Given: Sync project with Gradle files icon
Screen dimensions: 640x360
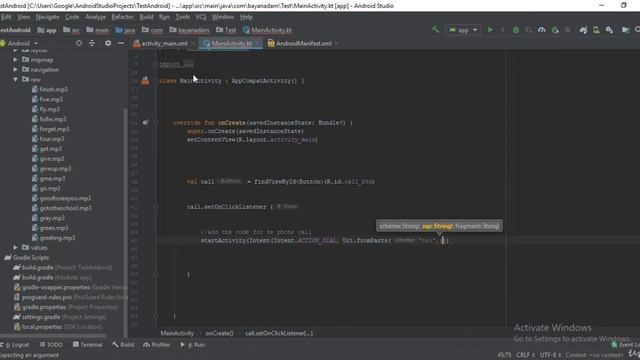Looking at the screenshot, I should click(583, 30).
